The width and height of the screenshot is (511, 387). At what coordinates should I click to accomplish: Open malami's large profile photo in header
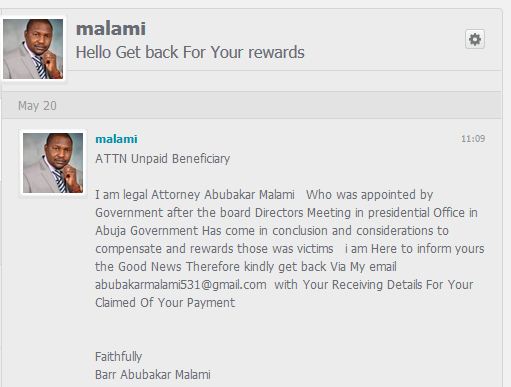tap(33, 49)
